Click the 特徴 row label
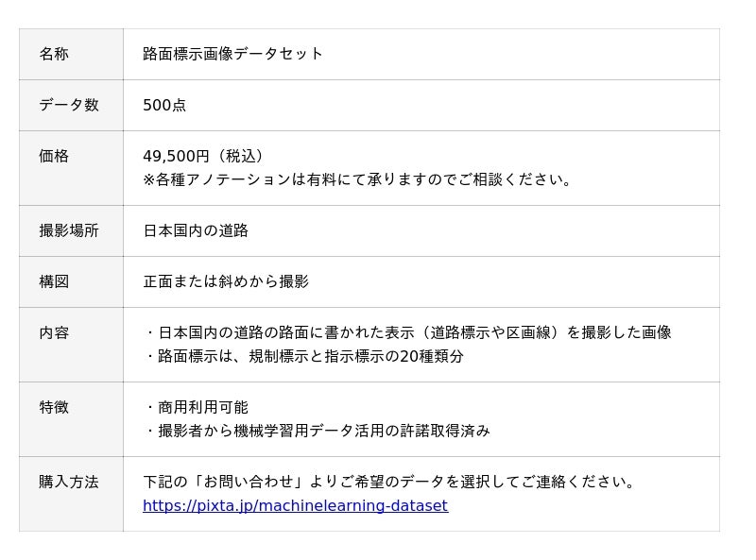This screenshot has width=756, height=560. point(54,408)
